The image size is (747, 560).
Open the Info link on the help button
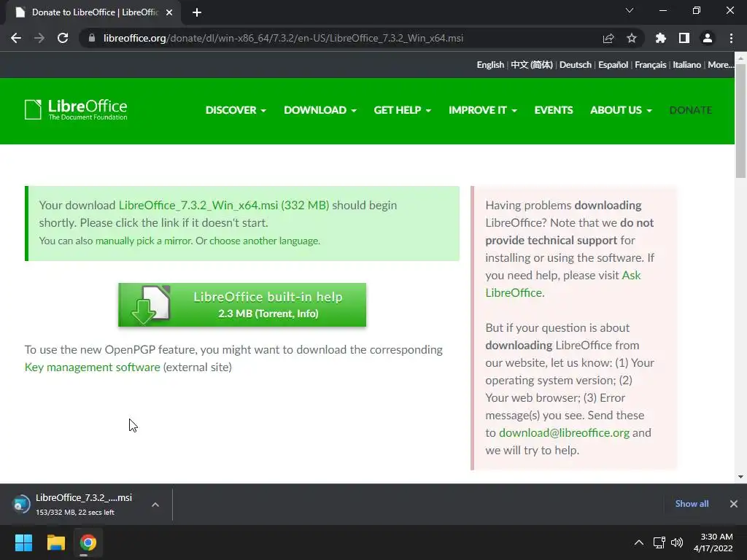click(x=306, y=314)
